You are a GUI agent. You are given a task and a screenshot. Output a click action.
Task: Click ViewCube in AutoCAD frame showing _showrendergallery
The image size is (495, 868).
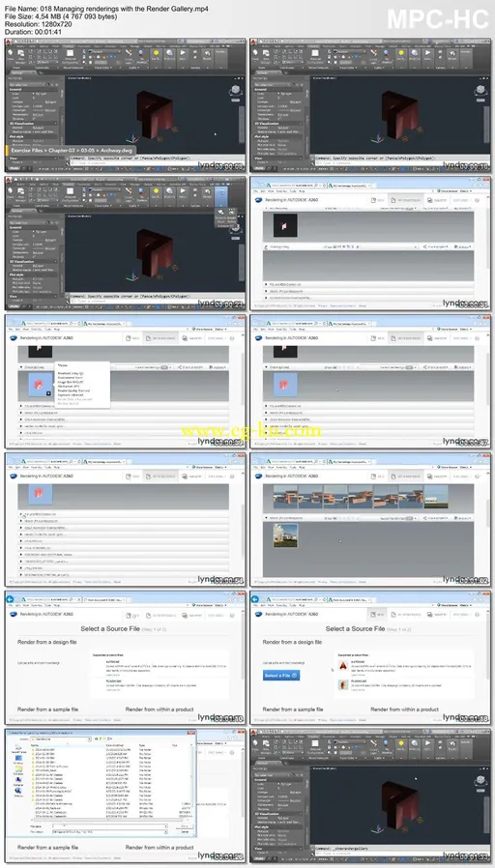[x=480, y=781]
